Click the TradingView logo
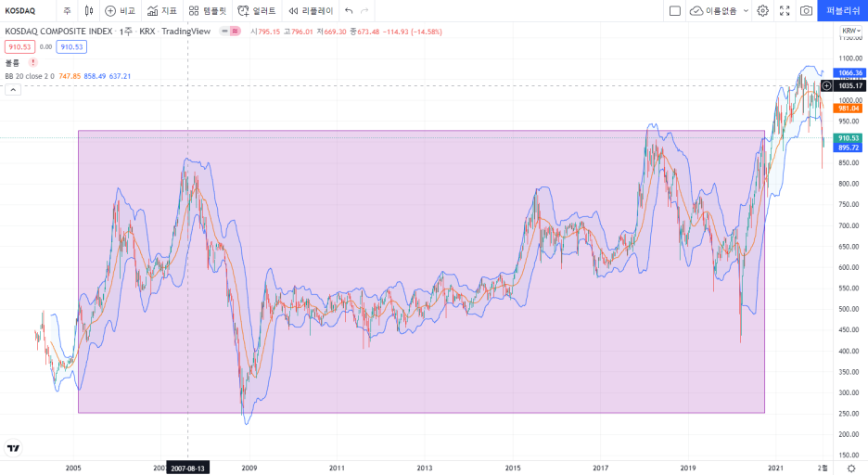Viewport: 868px width, 475px height. [x=13, y=448]
